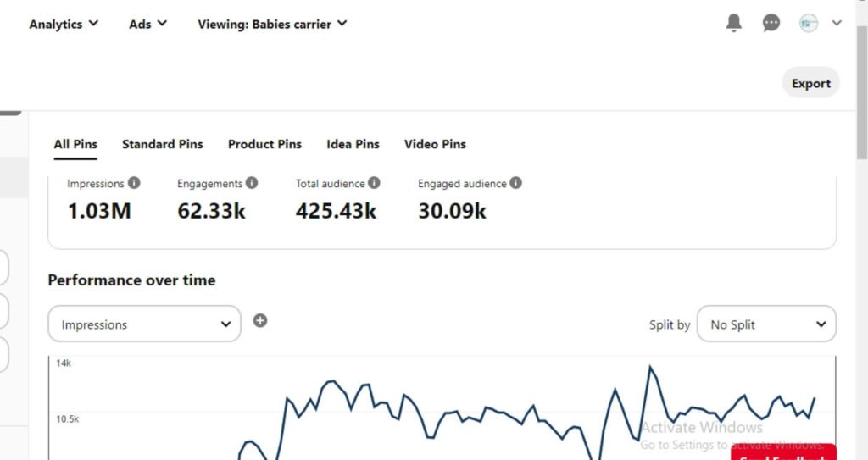Click the info icon next to Engagements

(252, 183)
